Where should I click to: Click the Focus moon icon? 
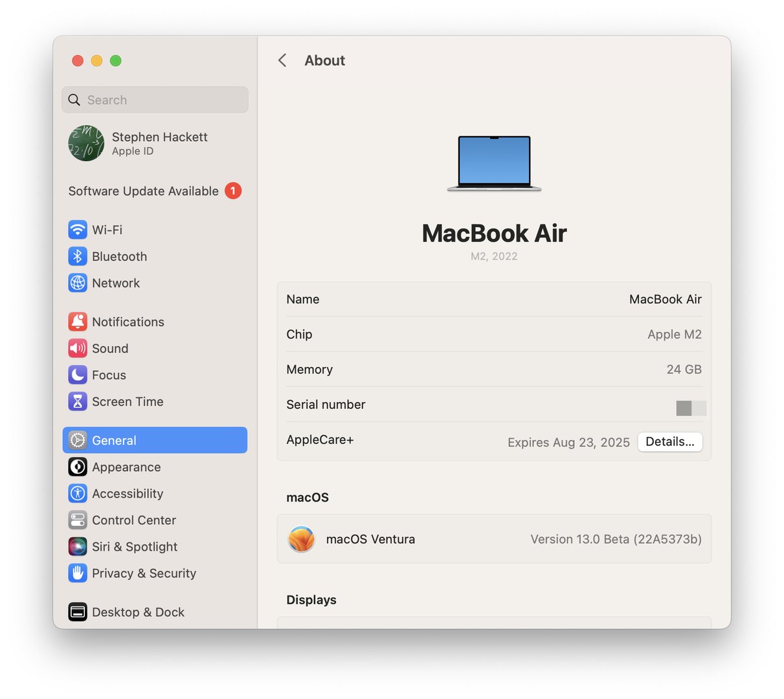click(x=78, y=375)
